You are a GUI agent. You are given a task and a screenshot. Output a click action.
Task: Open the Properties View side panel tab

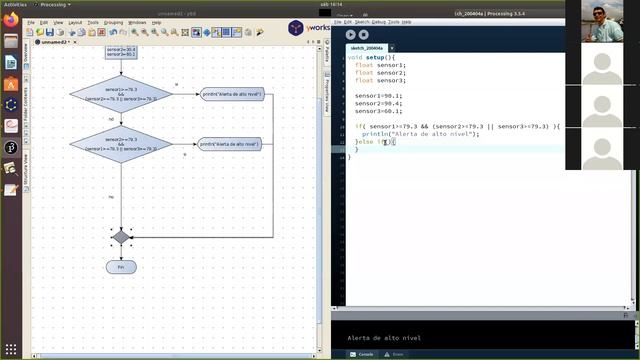coord(327,94)
